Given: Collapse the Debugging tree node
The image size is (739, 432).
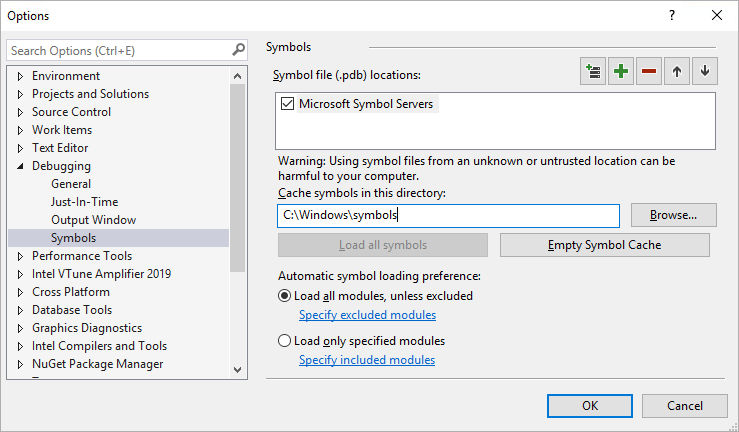Looking at the screenshot, I should tap(20, 166).
